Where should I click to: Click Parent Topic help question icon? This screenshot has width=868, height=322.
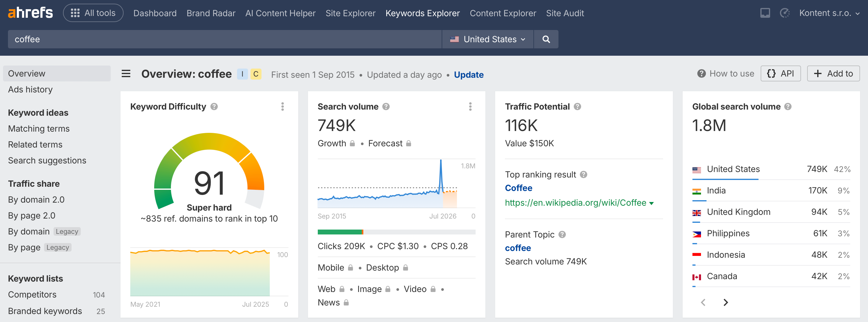tap(562, 234)
